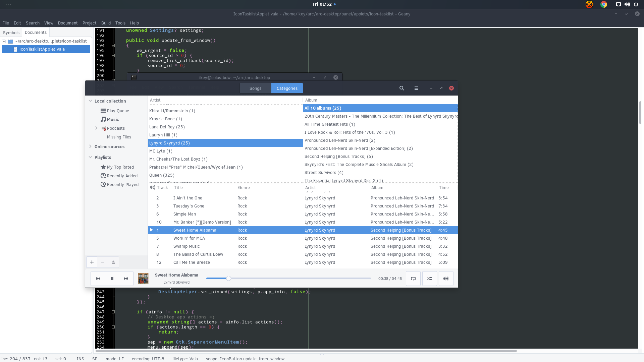This screenshot has width=644, height=362.
Task: Open Geany's Tools menu
Action: (120, 23)
